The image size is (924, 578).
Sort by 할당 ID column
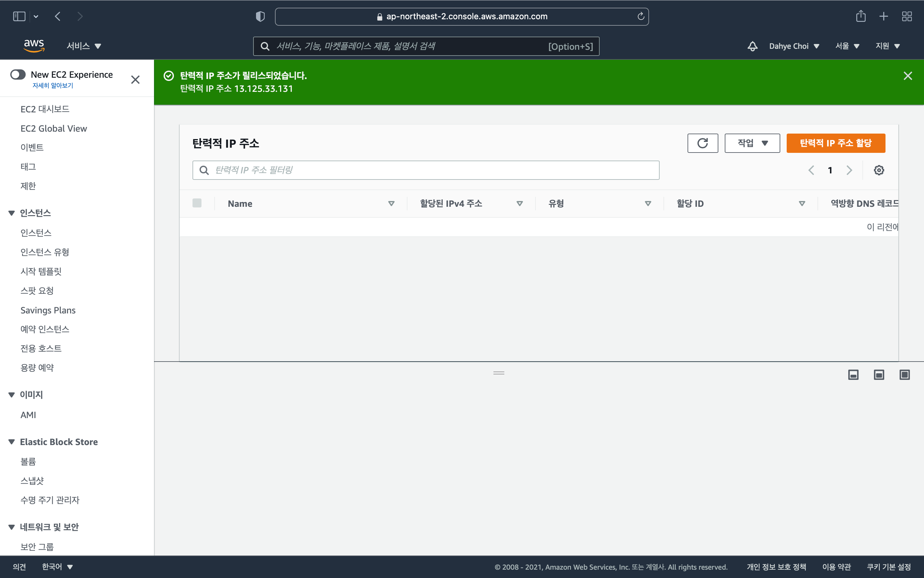tap(802, 203)
